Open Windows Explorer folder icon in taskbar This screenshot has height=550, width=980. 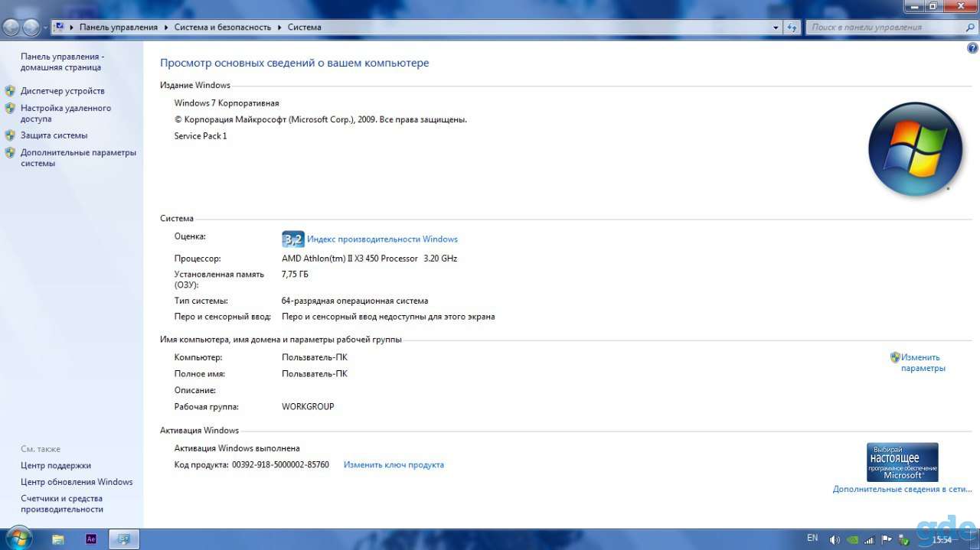58,539
